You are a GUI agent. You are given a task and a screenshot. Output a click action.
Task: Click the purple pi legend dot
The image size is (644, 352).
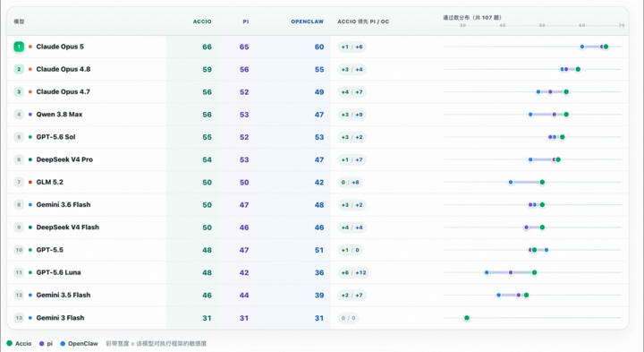pyautogui.click(x=41, y=343)
